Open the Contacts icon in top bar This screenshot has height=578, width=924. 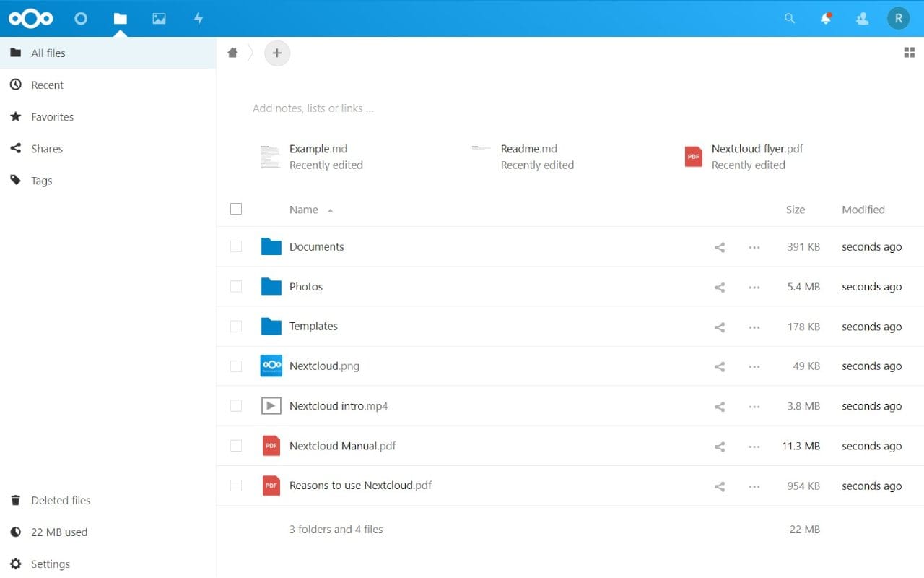tap(862, 19)
